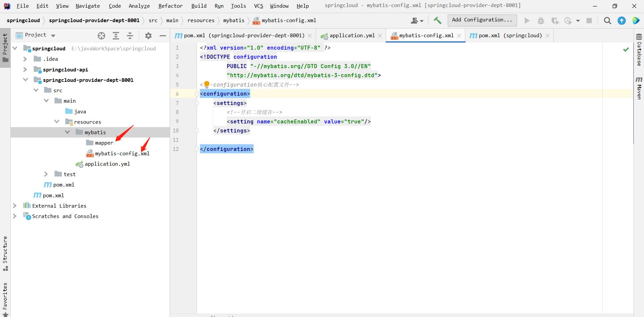Screen dimensions: 644x317
Task: Expand the test folder
Action: 46,174
